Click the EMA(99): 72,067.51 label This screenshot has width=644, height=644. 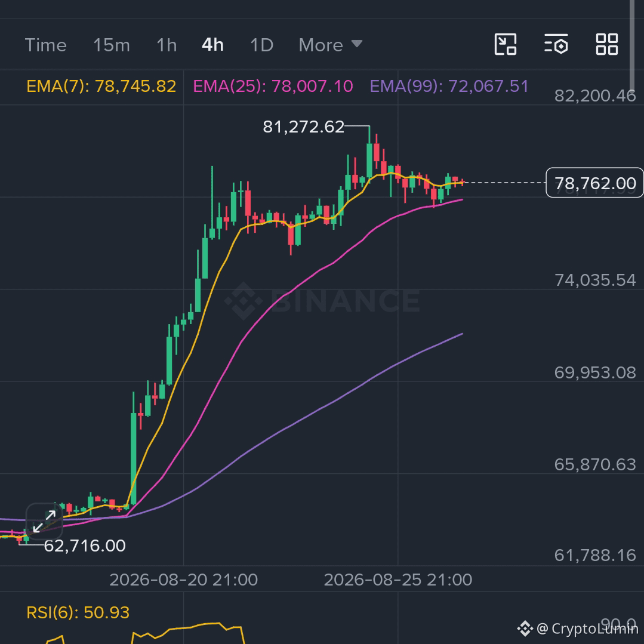[449, 87]
